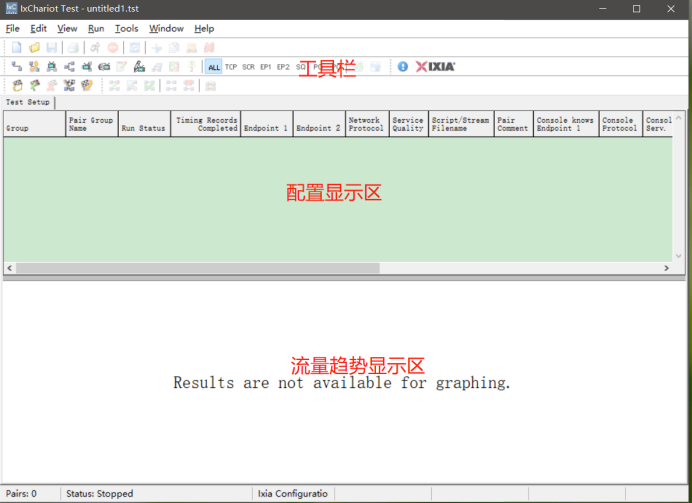Click the Add Video Multicast Group icon
This screenshot has height=503, width=692.
tap(87, 67)
